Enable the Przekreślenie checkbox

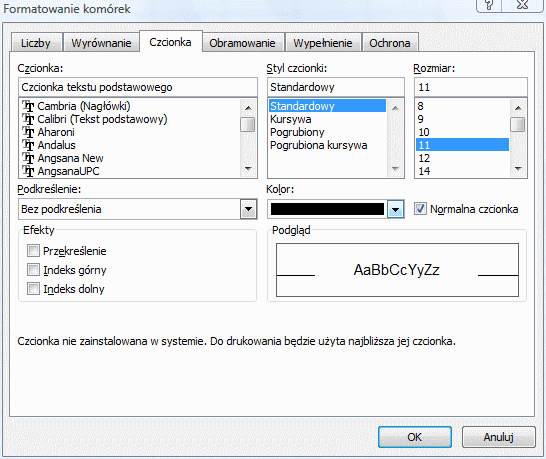[x=33, y=251]
